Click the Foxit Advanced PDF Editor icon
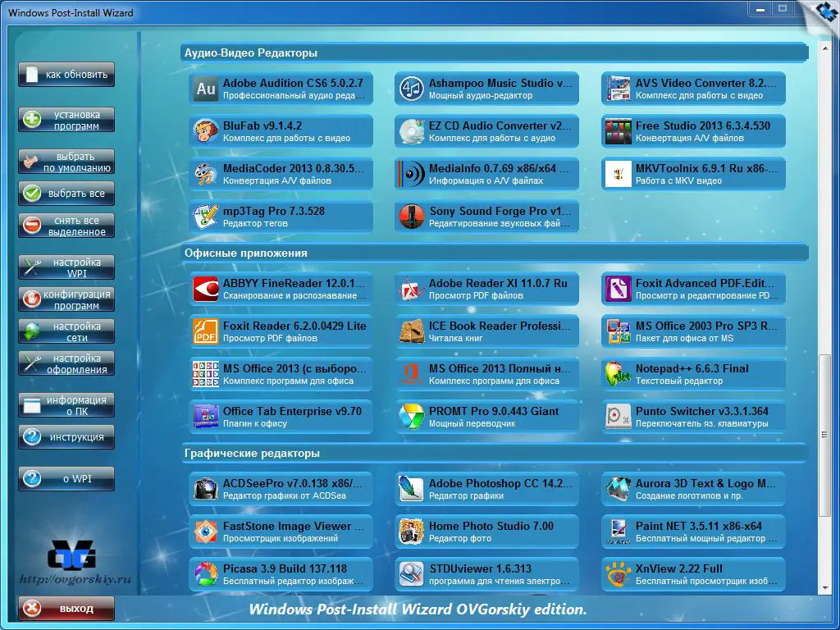 point(619,290)
